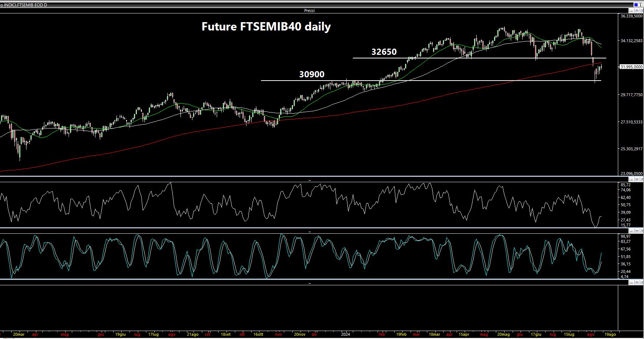Select the T text tool icon
This screenshot has height=339, width=644.
(x=641, y=5)
